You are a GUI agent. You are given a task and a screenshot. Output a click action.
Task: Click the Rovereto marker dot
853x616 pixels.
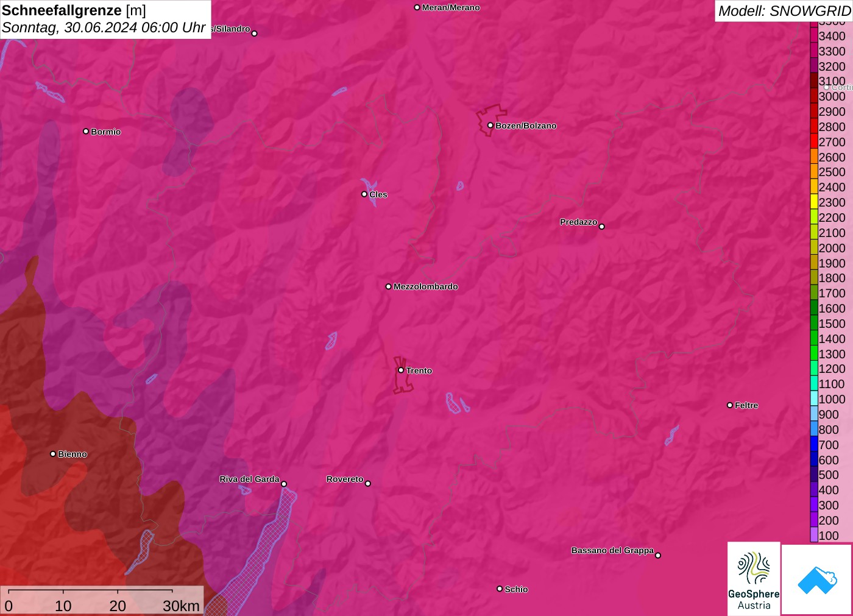point(367,483)
